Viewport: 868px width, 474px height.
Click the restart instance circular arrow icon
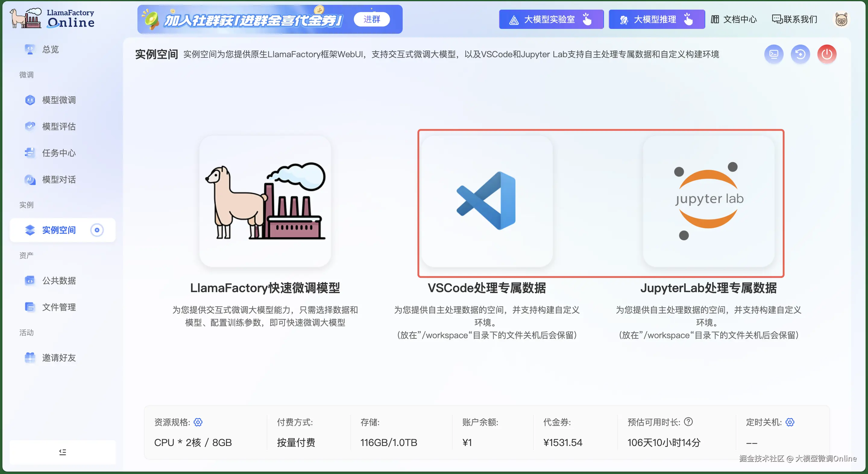coord(800,54)
